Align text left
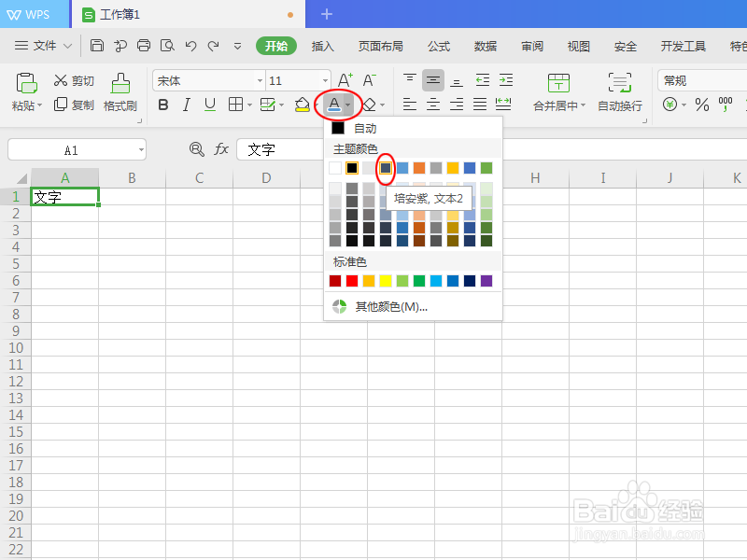 [x=410, y=105]
